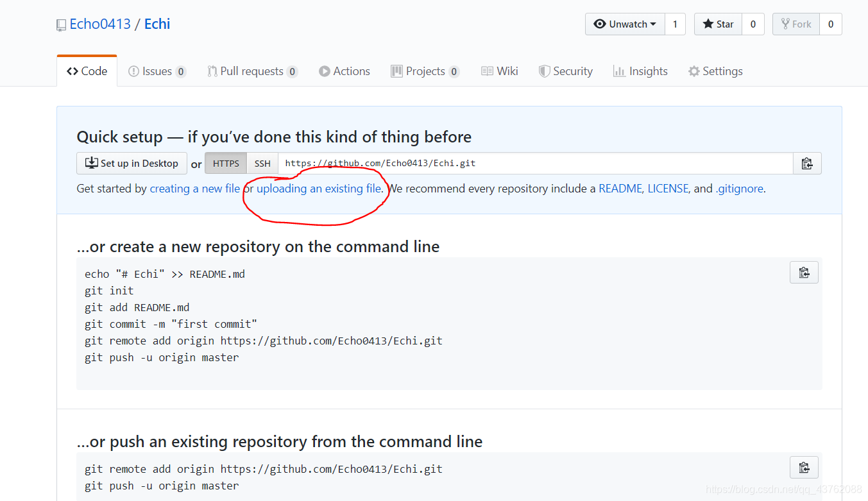Follow the uploading an existing file link
The height and width of the screenshot is (501, 868).
coord(319,189)
